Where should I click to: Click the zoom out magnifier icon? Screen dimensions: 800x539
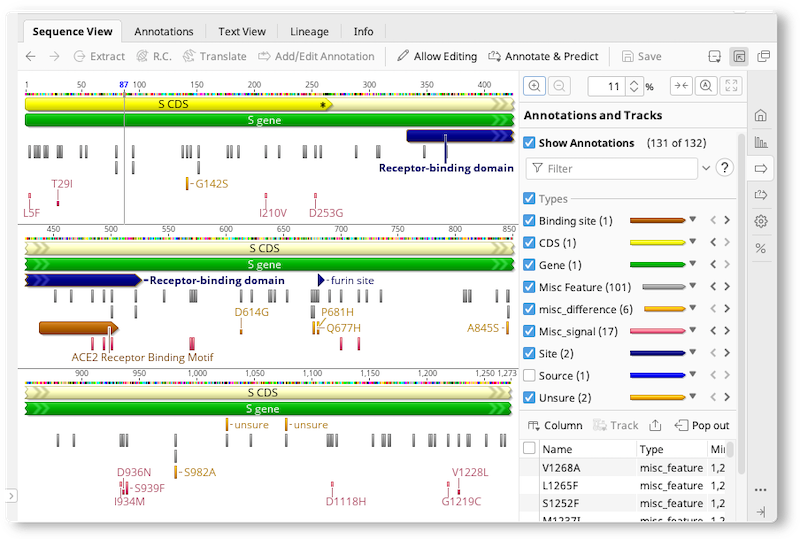tap(559, 86)
